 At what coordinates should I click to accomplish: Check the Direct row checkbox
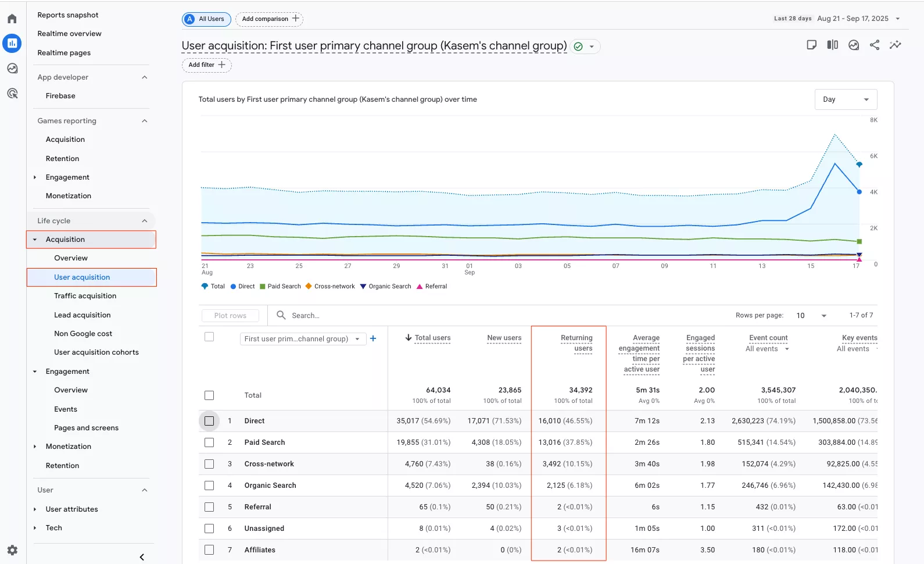coord(209,421)
